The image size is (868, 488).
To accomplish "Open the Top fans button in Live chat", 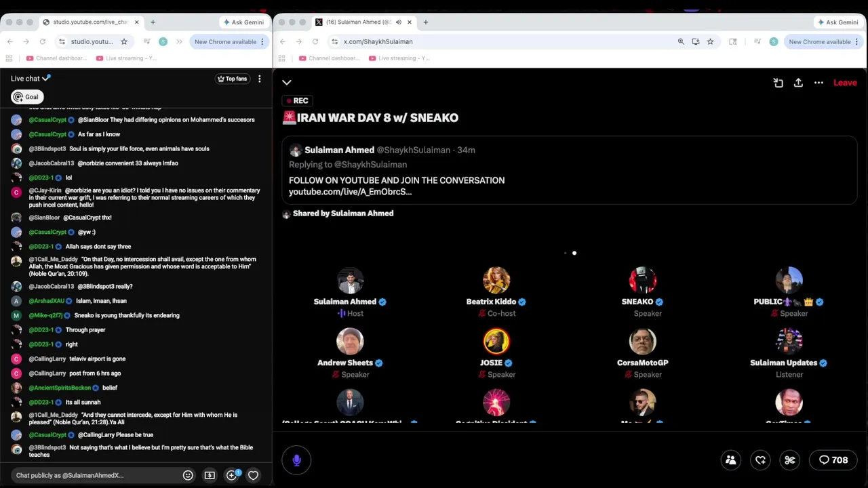I will tap(232, 79).
